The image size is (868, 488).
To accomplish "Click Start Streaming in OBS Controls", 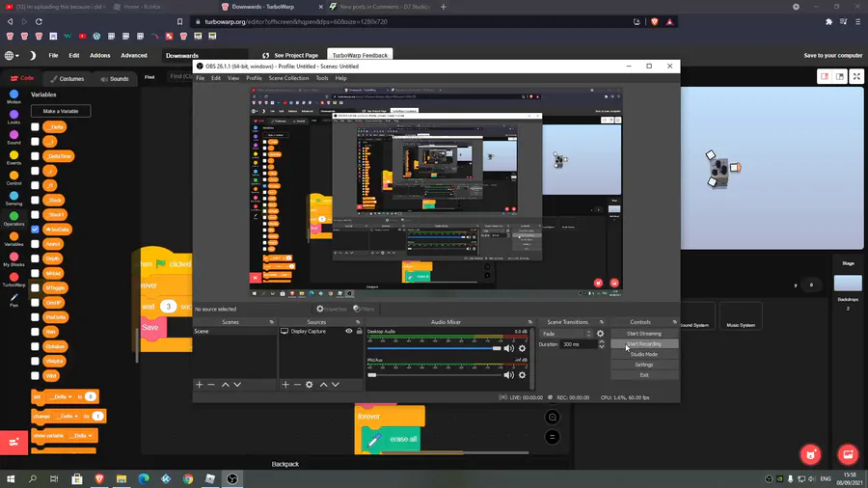I will pyautogui.click(x=644, y=334).
